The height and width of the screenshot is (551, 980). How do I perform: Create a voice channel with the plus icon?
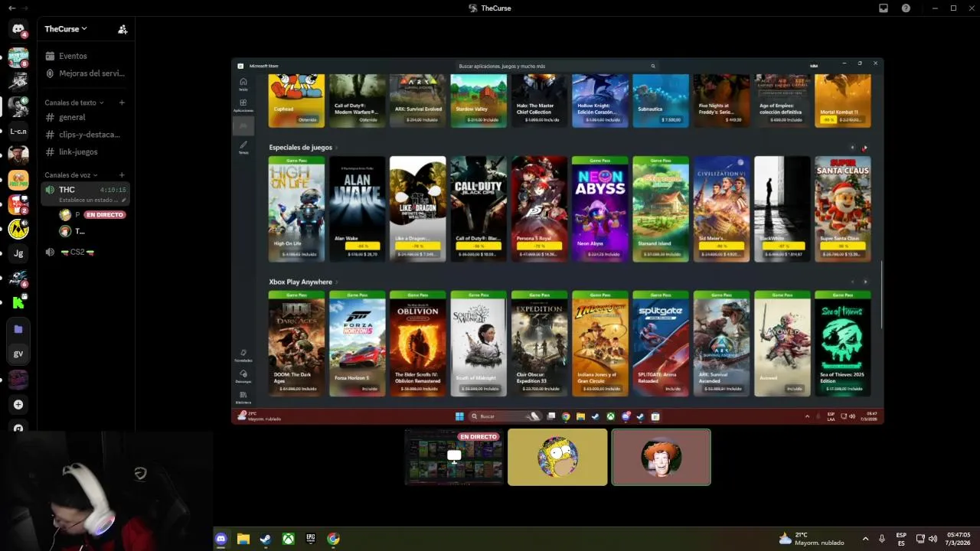[122, 175]
